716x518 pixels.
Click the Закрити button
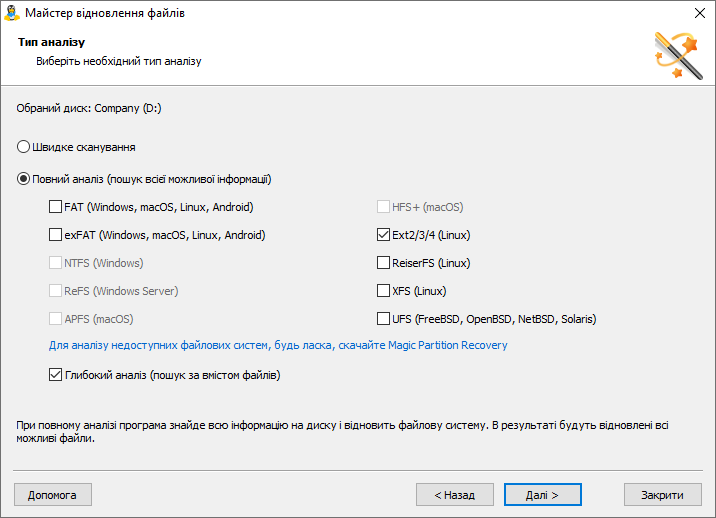(x=662, y=494)
